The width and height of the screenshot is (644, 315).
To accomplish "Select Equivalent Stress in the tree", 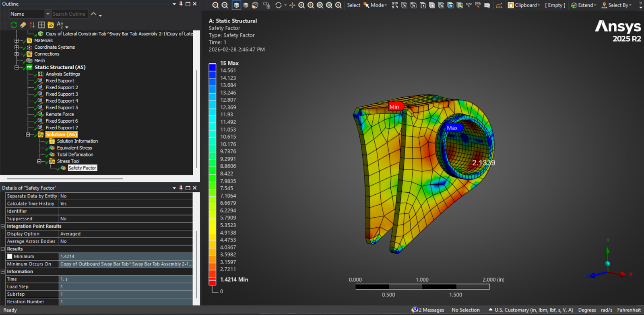I will click(74, 148).
